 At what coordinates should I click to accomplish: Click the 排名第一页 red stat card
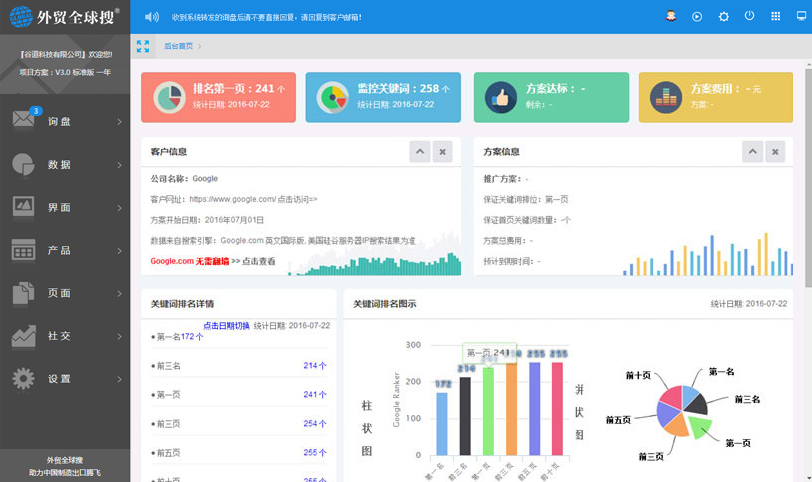click(x=218, y=97)
